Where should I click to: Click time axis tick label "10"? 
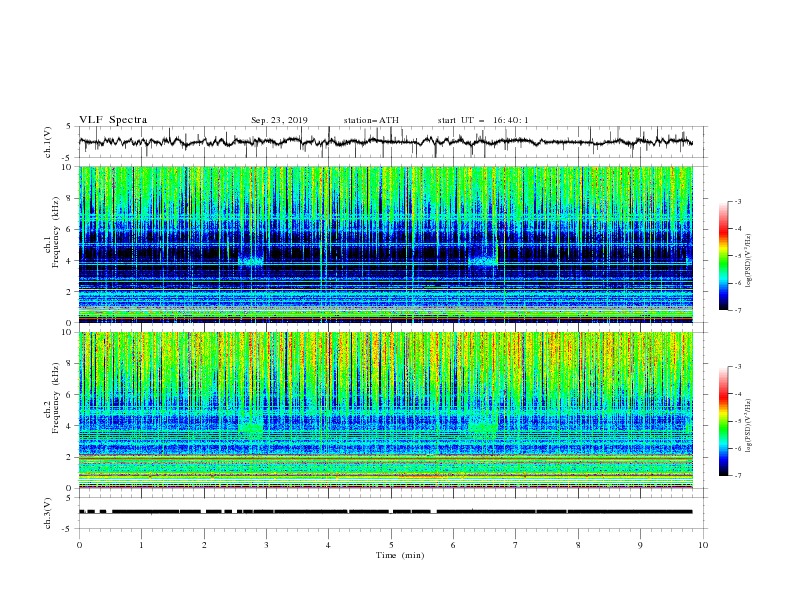pyautogui.click(x=703, y=545)
